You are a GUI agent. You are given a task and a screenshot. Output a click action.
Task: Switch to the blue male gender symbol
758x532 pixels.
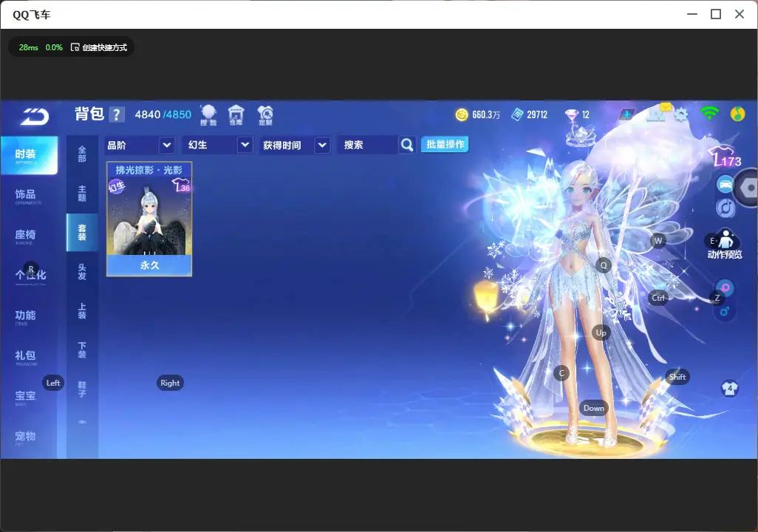724,312
